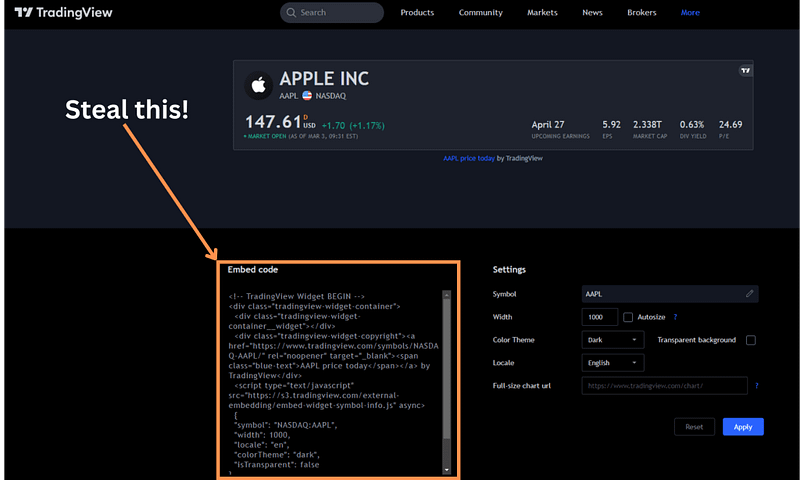The image size is (800, 480).
Task: Click embed code scrollbar down arrow
Action: click(x=446, y=470)
